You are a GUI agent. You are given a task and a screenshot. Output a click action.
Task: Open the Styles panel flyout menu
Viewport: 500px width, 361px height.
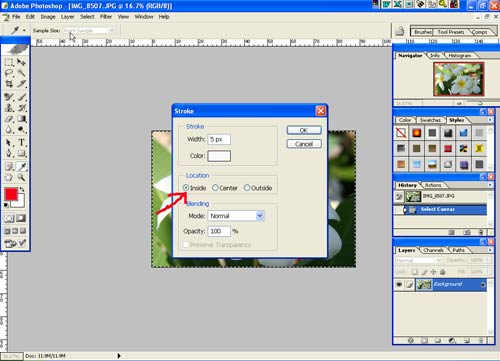click(x=490, y=120)
